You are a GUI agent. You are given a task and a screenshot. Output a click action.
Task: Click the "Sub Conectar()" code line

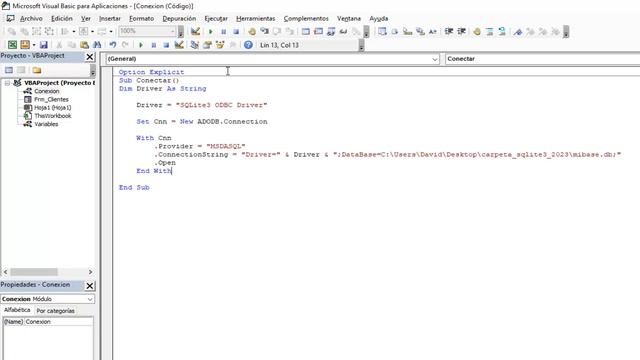pos(149,80)
